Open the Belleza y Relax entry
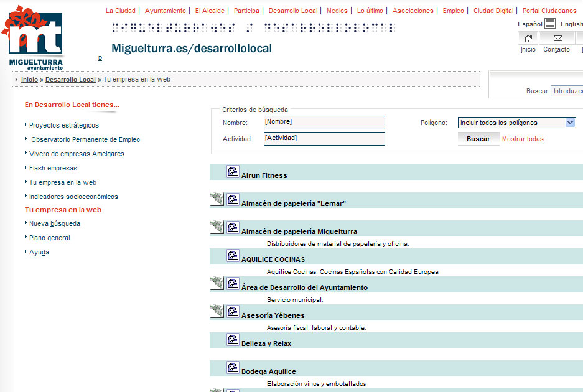Screen dimensions: 583x392 coord(266,343)
